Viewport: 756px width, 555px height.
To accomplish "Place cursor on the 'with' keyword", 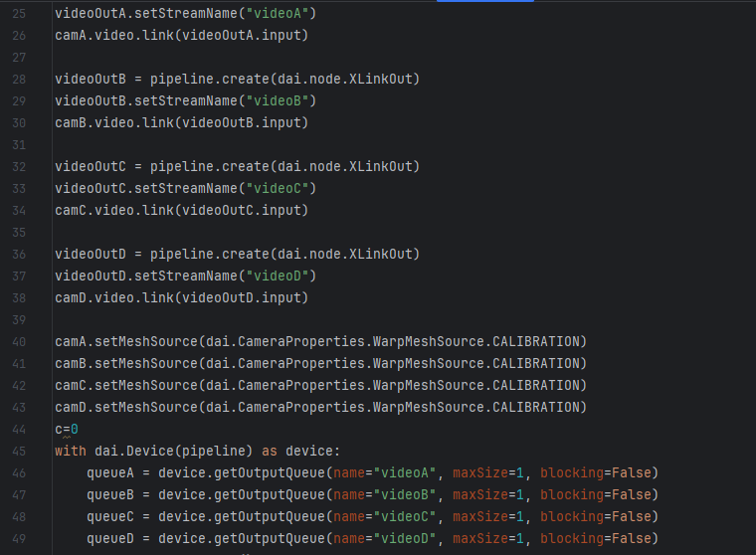I will coord(71,452).
